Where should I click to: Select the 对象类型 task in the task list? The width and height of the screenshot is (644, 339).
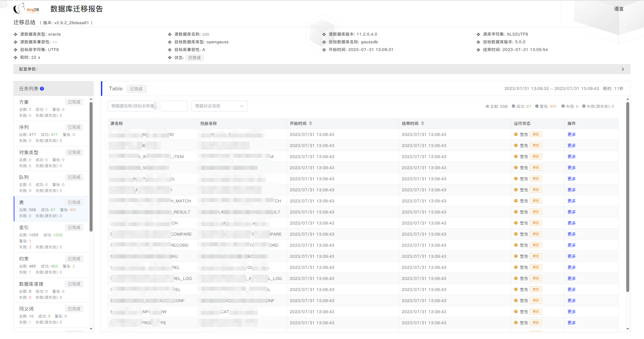[x=51, y=159]
